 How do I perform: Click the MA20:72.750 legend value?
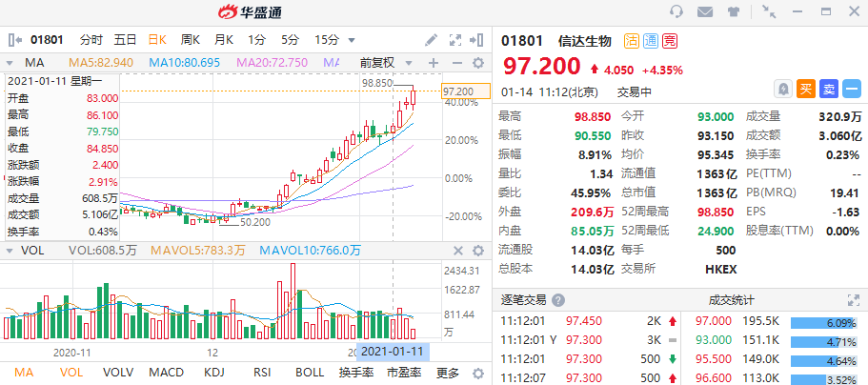click(x=272, y=63)
